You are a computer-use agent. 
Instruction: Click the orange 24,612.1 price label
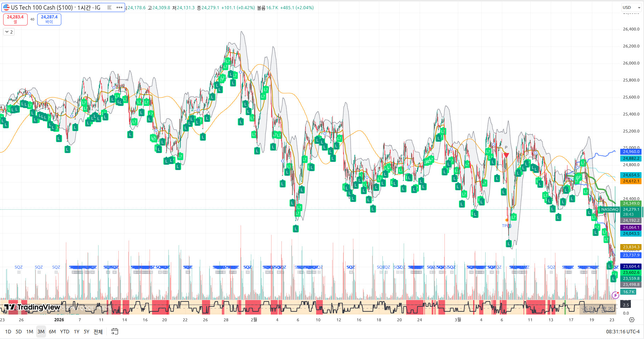tap(631, 181)
